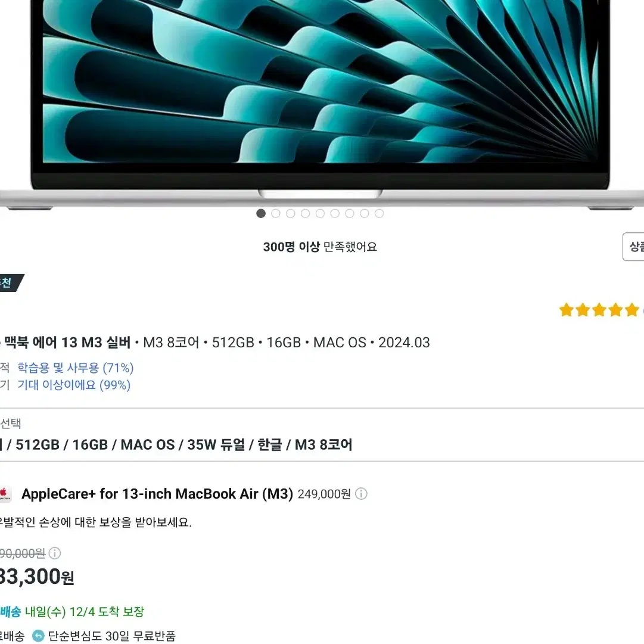Open the five-star rating reviews
This screenshot has height=644, width=644.
601,310
